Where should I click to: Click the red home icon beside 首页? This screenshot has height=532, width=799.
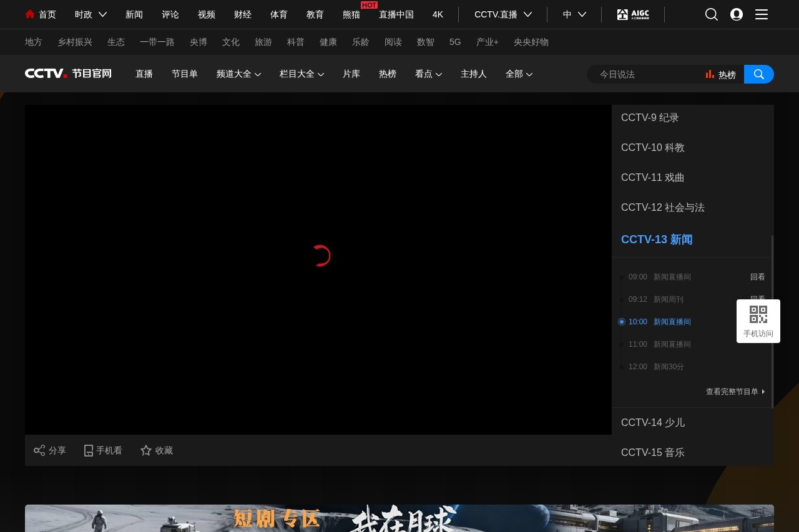(30, 14)
